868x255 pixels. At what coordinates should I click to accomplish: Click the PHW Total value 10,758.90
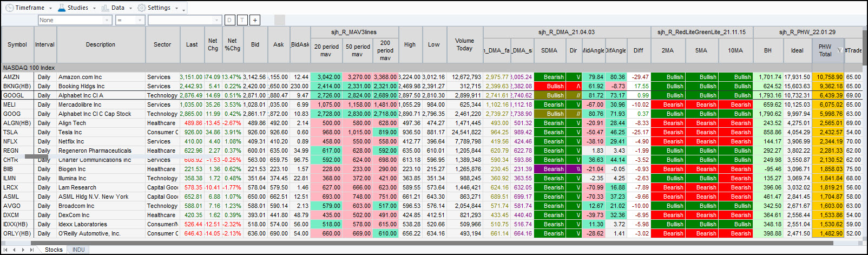tap(828, 77)
